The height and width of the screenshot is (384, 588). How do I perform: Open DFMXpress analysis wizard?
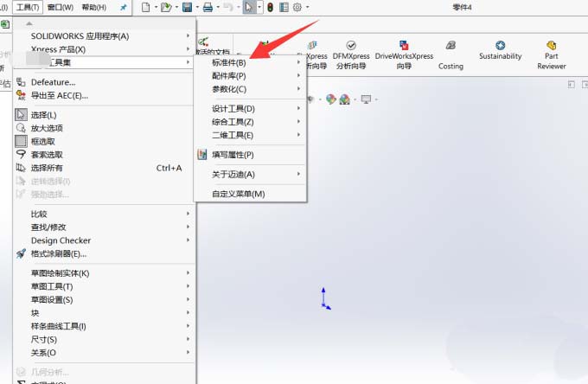tap(351, 54)
